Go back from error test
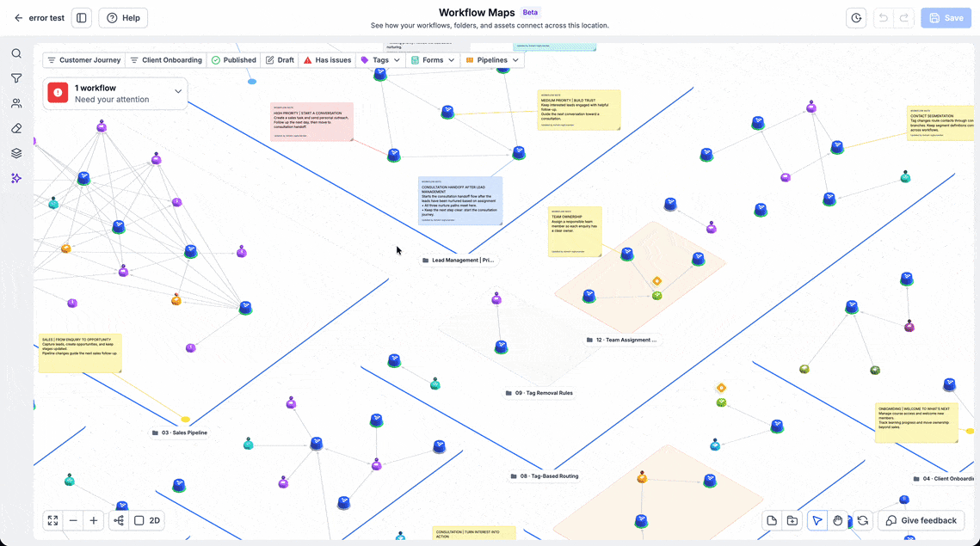980x546 pixels. 18,18
